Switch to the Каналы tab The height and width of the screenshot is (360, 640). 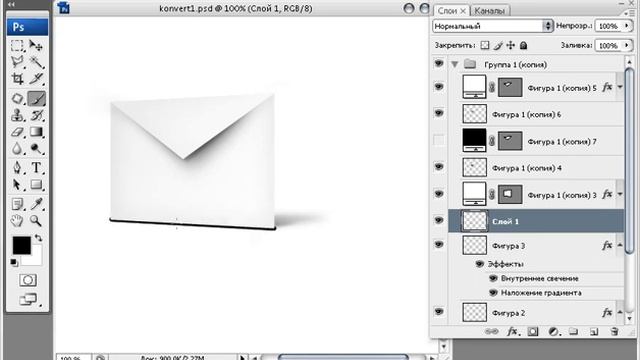489,11
